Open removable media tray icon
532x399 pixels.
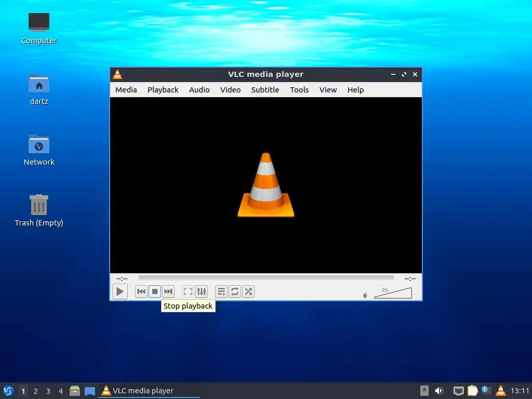424,391
